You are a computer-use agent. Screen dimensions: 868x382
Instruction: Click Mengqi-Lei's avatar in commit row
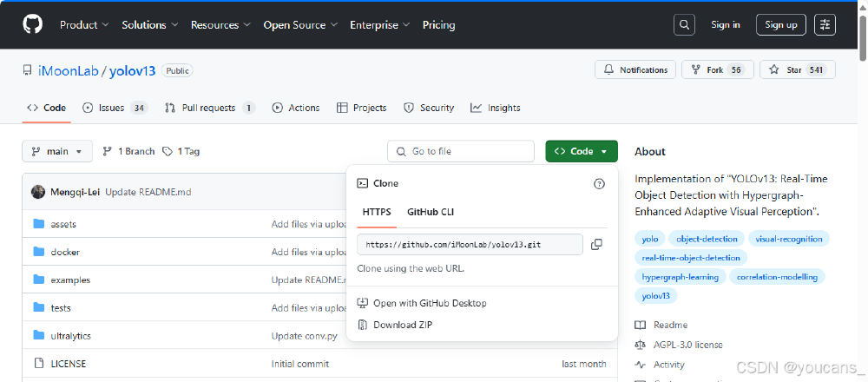[38, 192]
